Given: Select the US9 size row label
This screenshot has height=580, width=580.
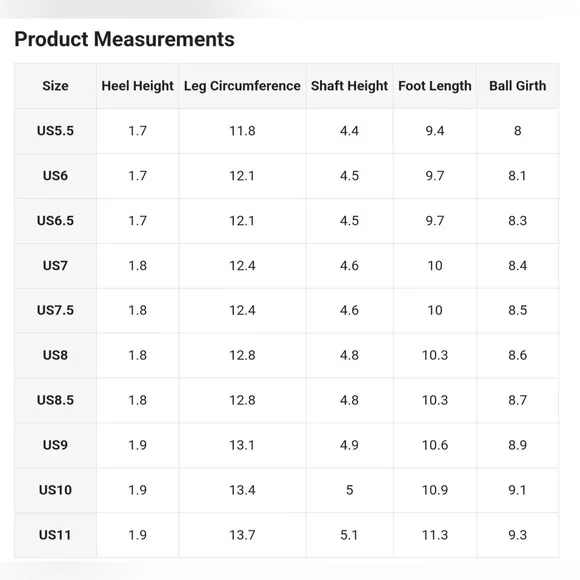Looking at the screenshot, I should pos(55,445).
